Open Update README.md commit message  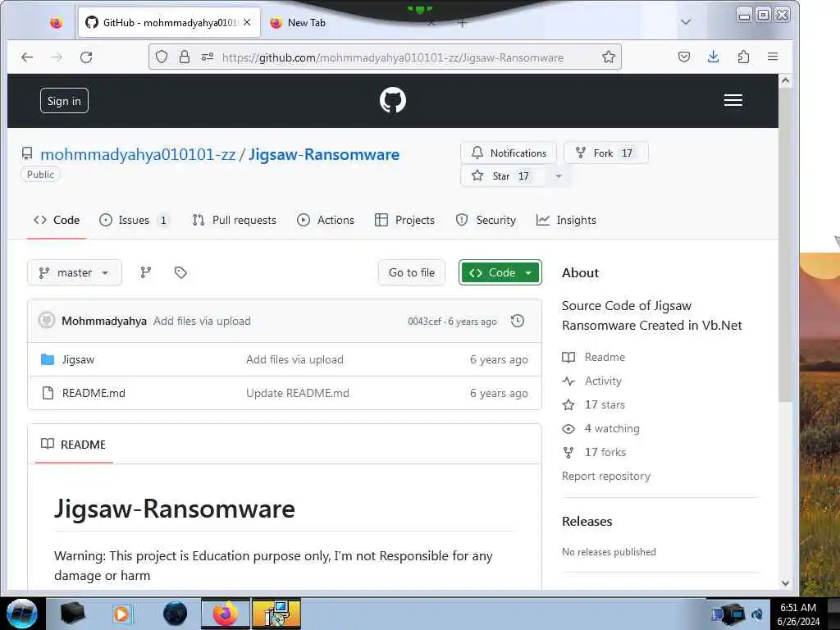(297, 393)
